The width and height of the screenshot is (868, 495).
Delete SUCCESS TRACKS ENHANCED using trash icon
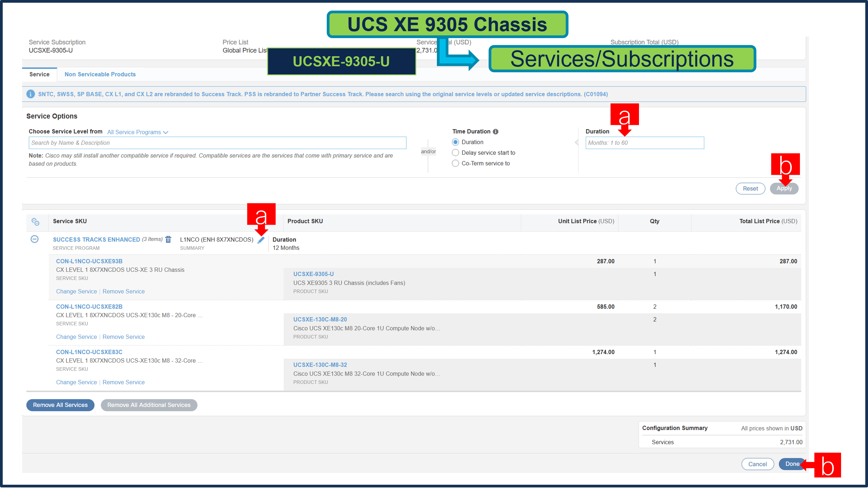(x=168, y=239)
